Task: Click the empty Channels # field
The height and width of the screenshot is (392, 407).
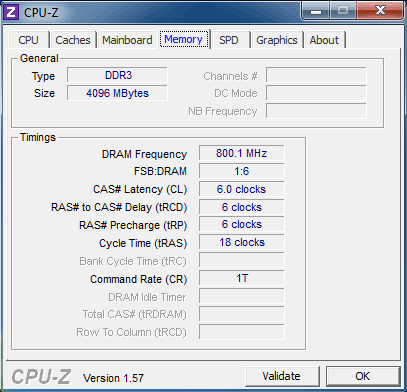Action: click(x=316, y=75)
